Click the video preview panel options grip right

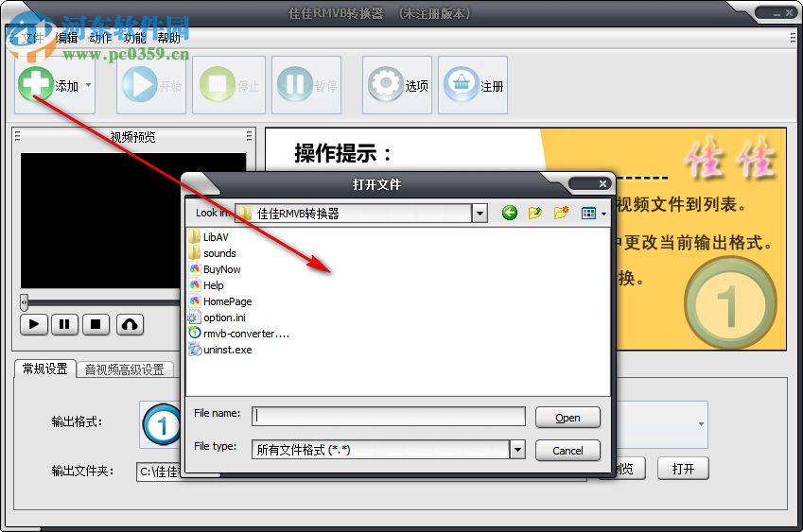pyautogui.click(x=249, y=136)
